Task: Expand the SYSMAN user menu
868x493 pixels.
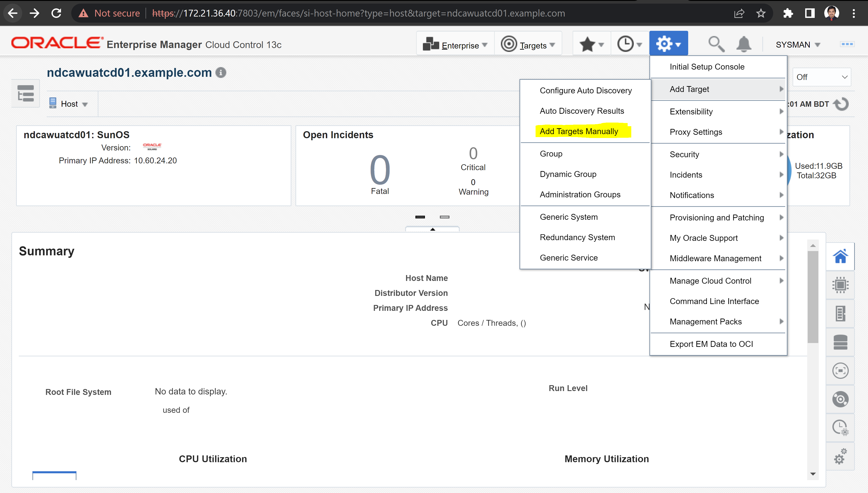Action: click(798, 45)
